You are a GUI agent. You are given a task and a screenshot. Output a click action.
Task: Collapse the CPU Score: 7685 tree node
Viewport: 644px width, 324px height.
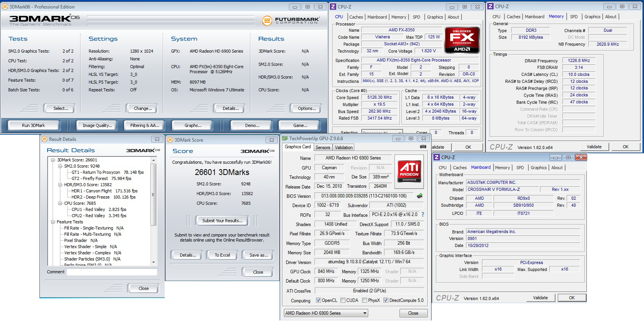pyautogui.click(x=60, y=203)
